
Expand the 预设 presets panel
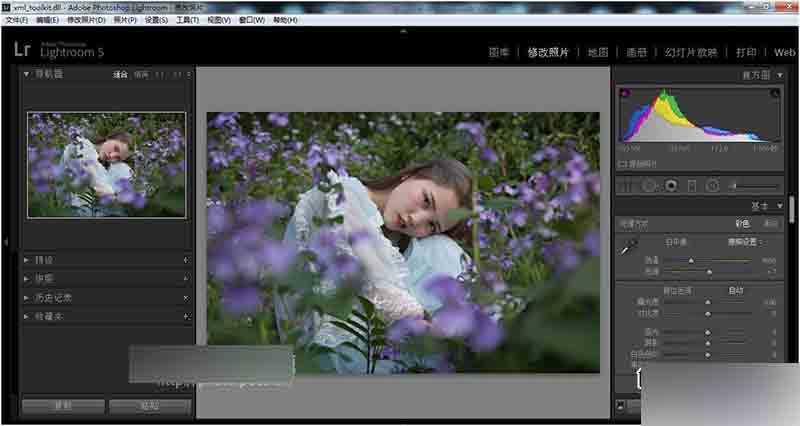coord(27,260)
